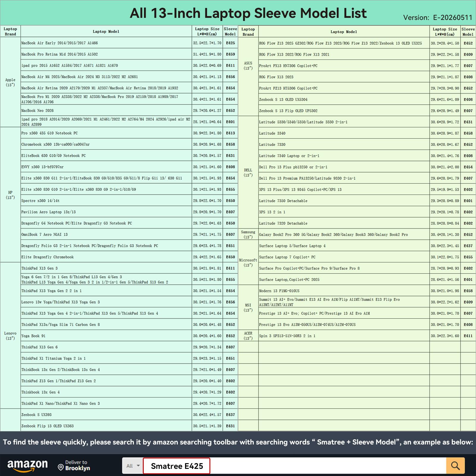
Task: Click the Amazon logo
Action: (x=27, y=465)
